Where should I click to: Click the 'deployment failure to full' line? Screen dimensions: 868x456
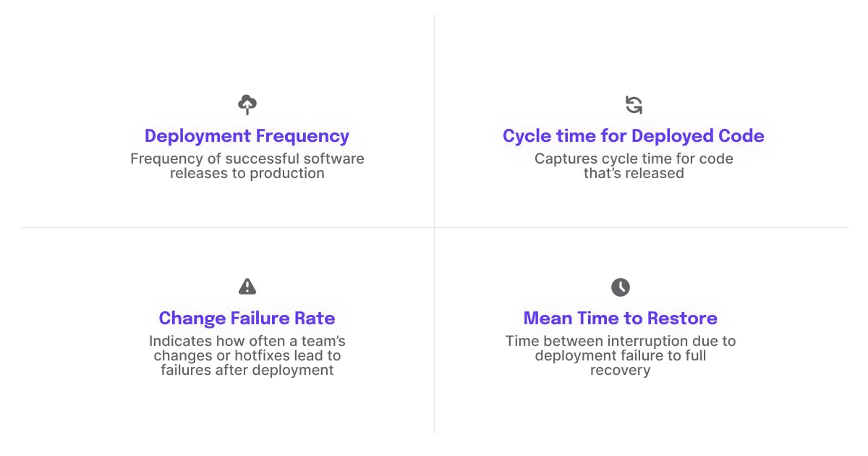point(620,355)
